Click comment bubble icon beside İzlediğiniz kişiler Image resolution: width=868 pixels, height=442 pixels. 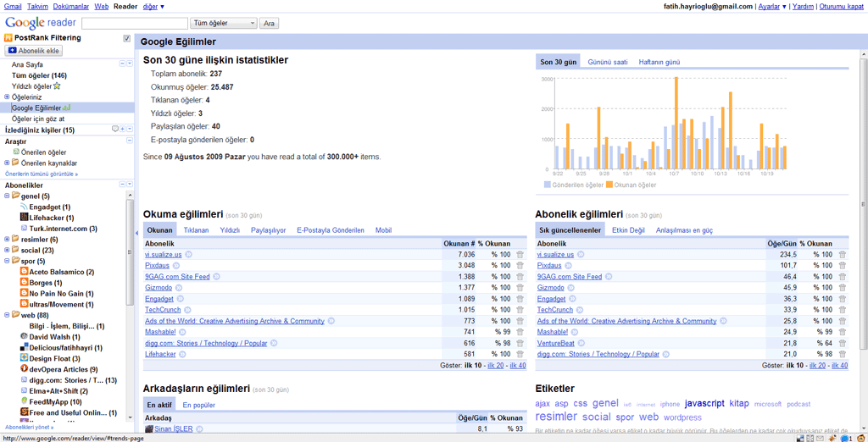tap(115, 130)
